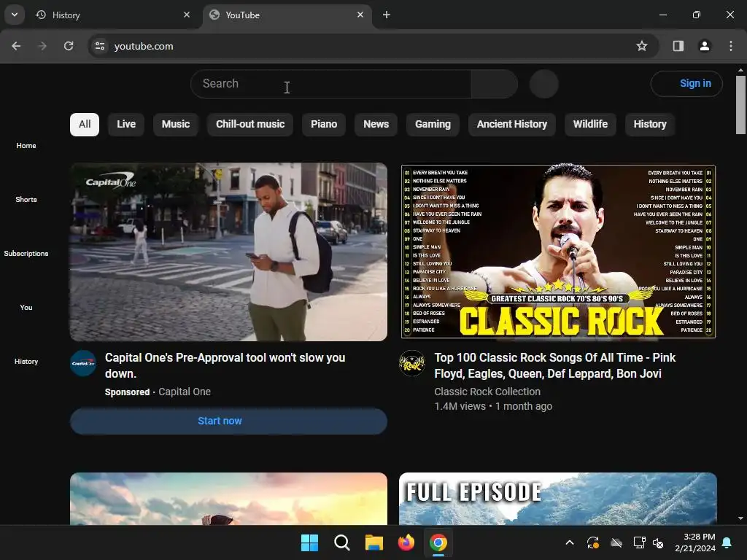Open the Capital One ad thumbnail
Image resolution: width=747 pixels, height=560 pixels.
(x=228, y=252)
